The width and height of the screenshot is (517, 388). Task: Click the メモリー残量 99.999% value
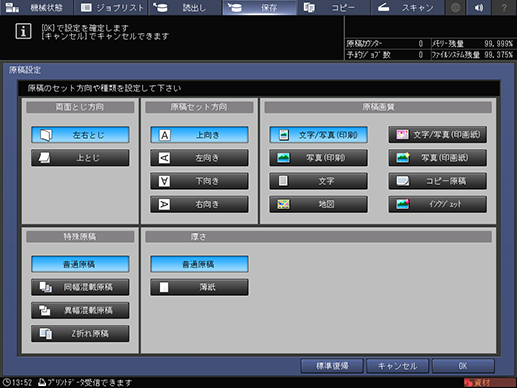point(499,44)
